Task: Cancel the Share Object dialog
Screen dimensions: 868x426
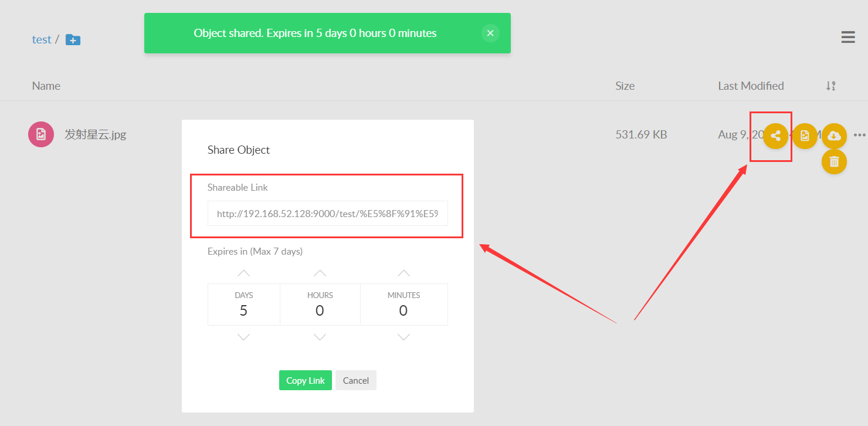Action: pyautogui.click(x=355, y=380)
